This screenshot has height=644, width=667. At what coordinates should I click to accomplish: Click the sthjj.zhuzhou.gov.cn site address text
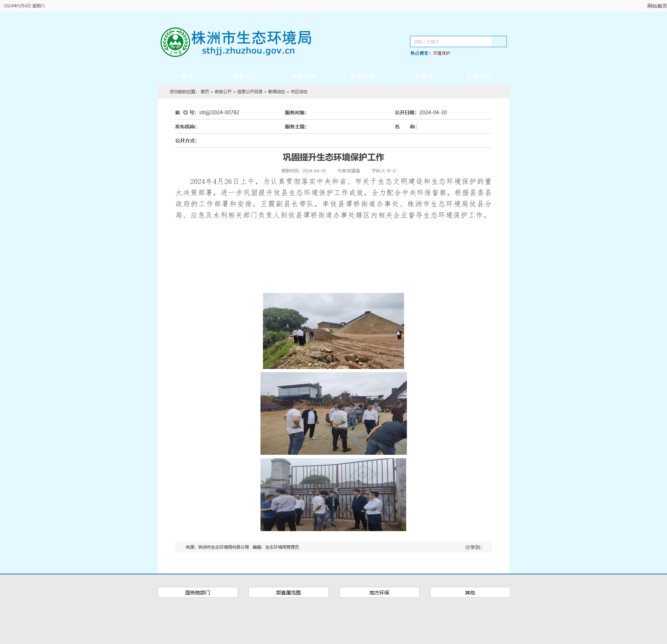(248, 51)
